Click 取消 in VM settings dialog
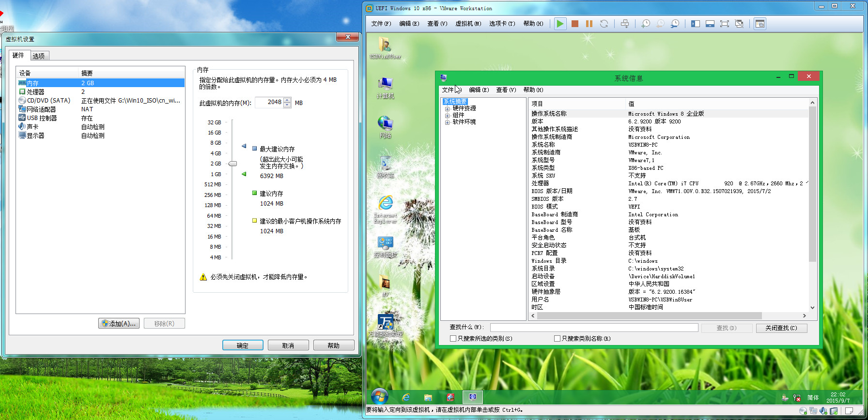This screenshot has width=868, height=420. click(x=288, y=345)
